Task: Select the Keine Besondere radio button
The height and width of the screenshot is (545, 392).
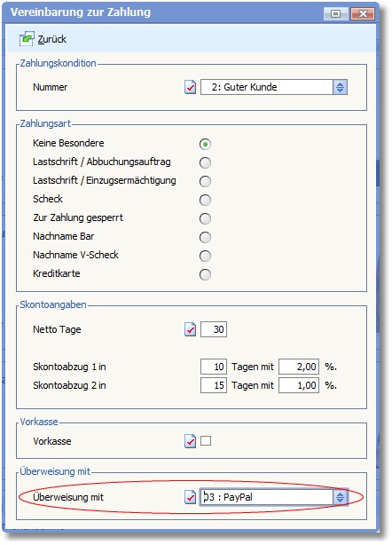Action: (x=205, y=144)
